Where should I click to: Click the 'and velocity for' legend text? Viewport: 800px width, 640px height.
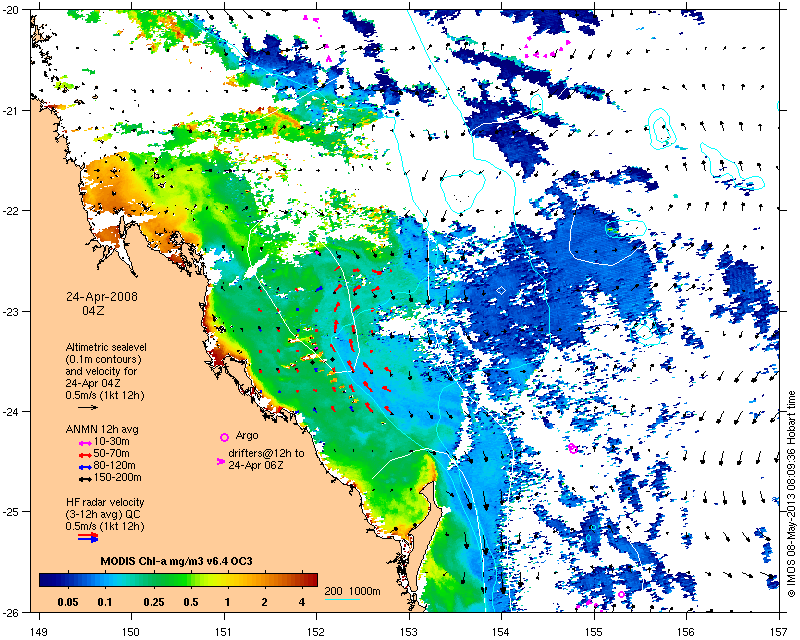pyautogui.click(x=101, y=371)
